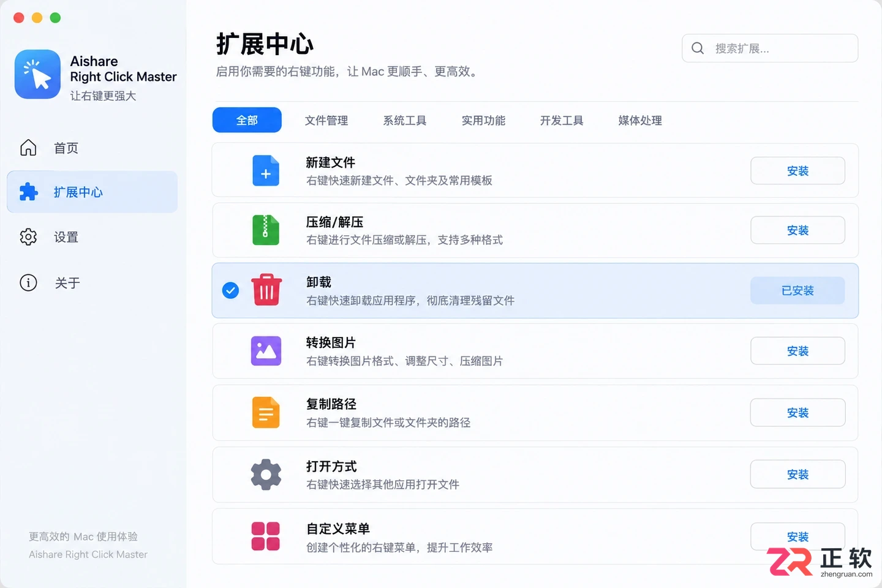
Task: Install the 转换图片 extension
Action: (797, 351)
